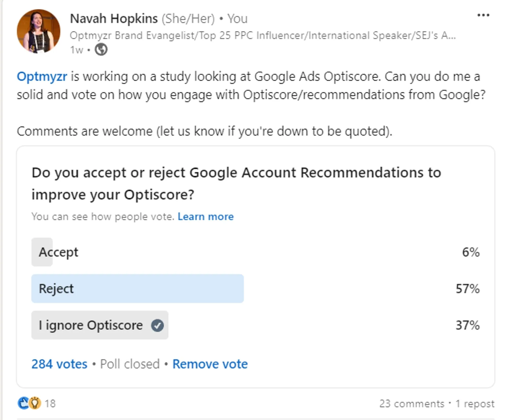
Task: Select the Accept poll option
Action: click(x=58, y=252)
